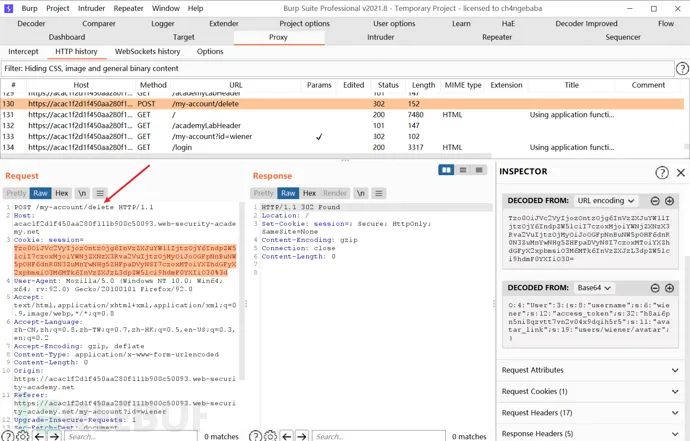This screenshot has height=441, width=690.
Task: Switch request view to Pretty
Action: point(16,193)
